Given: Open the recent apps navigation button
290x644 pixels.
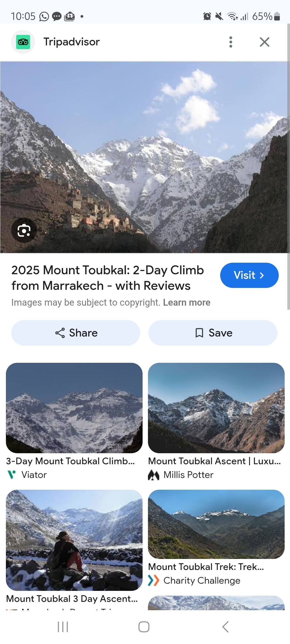Looking at the screenshot, I should tap(63, 627).
